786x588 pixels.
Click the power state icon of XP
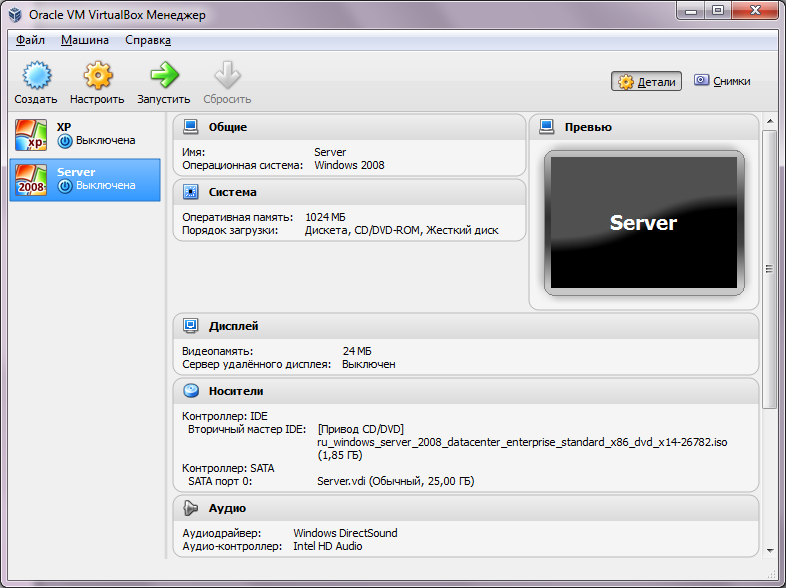pos(65,141)
